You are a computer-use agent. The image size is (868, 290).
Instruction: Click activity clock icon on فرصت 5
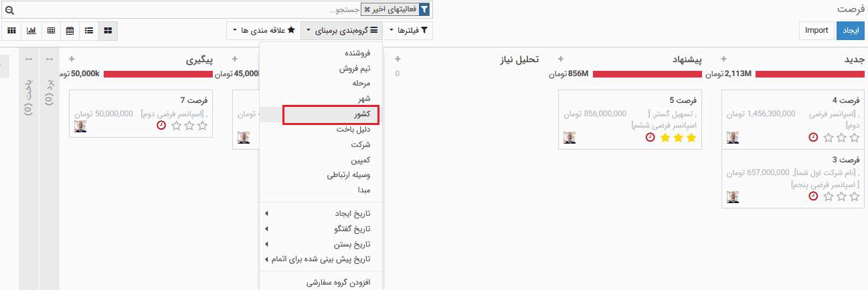[650, 138]
